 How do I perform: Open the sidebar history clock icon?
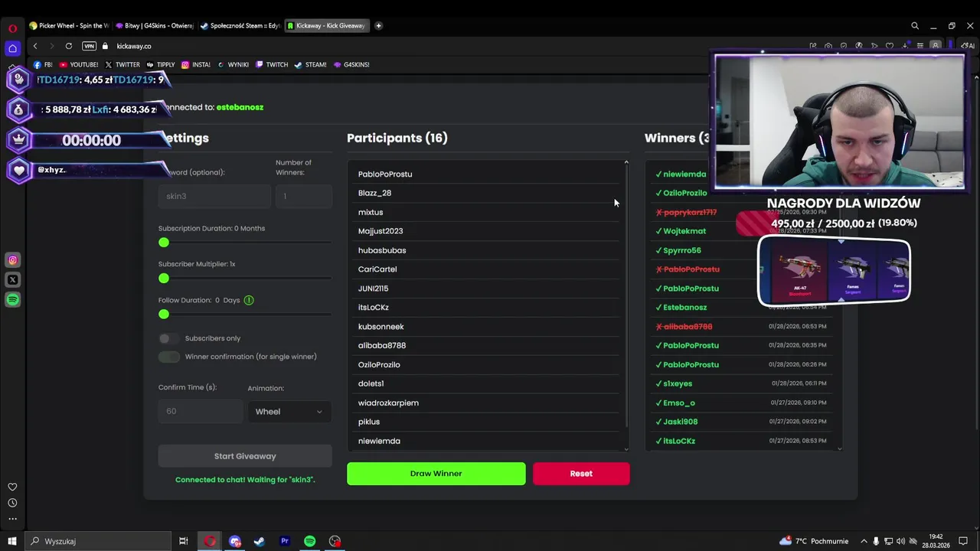point(12,503)
